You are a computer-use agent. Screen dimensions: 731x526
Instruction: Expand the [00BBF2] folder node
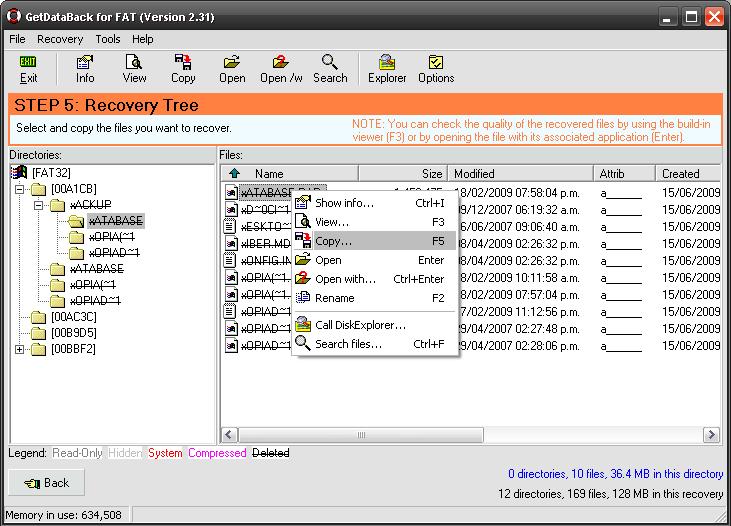19,349
